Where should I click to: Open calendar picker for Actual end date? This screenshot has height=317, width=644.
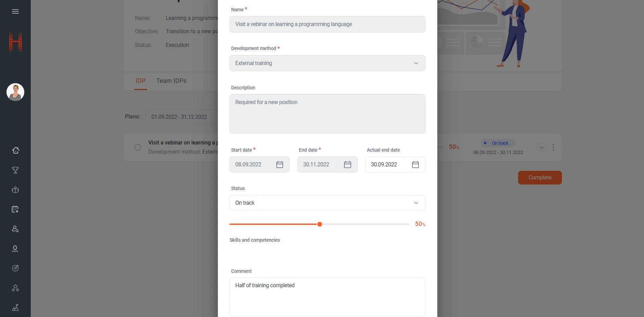point(415,165)
